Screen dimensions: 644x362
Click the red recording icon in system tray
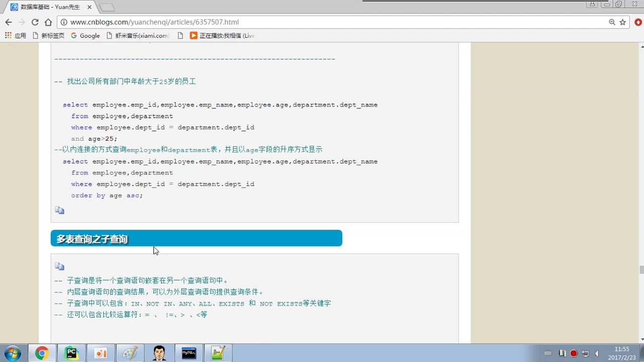point(574,353)
